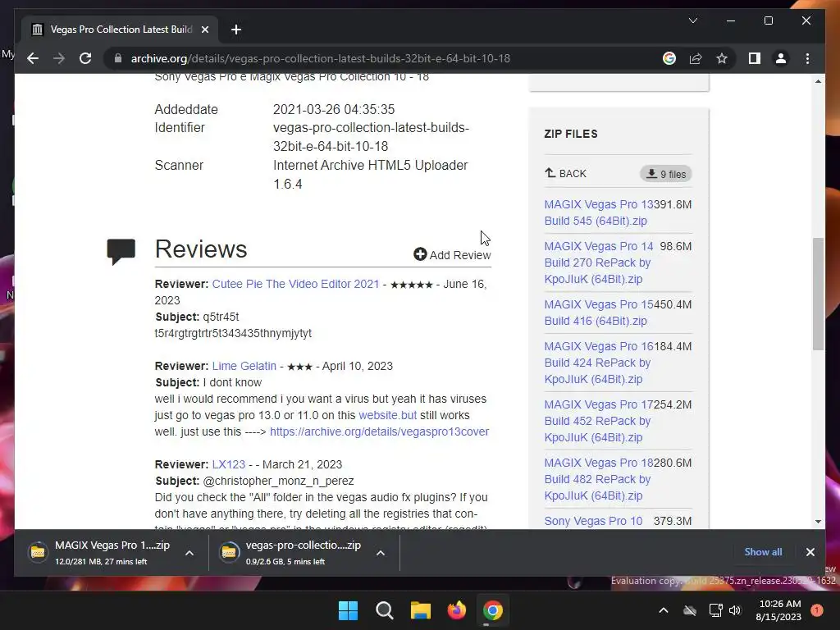Click scrollbar up arrow
840x630 pixels.
(818, 81)
